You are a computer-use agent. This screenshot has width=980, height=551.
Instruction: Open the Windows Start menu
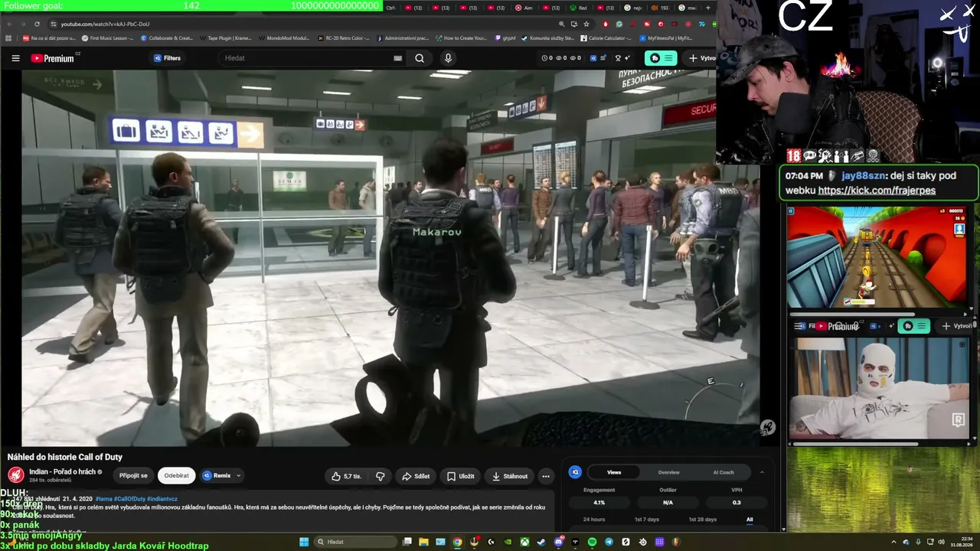coord(304,542)
